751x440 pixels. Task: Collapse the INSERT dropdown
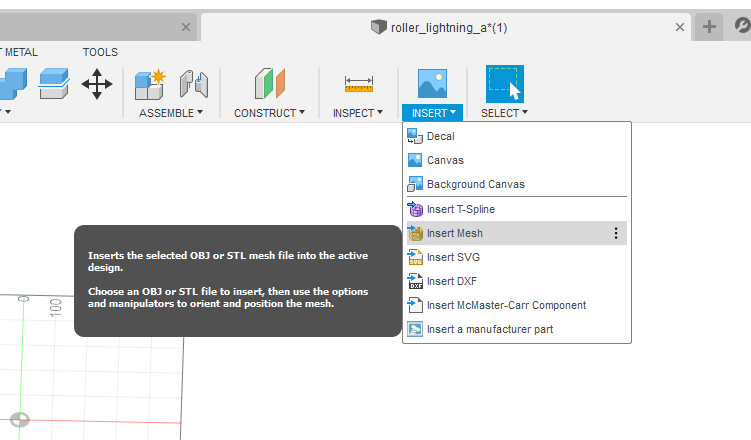tap(432, 113)
